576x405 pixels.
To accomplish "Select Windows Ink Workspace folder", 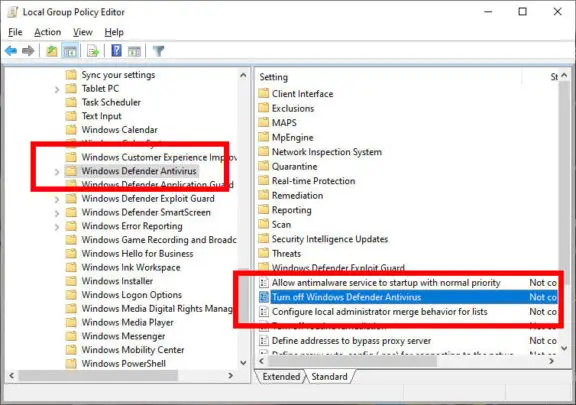I will 123,267.
